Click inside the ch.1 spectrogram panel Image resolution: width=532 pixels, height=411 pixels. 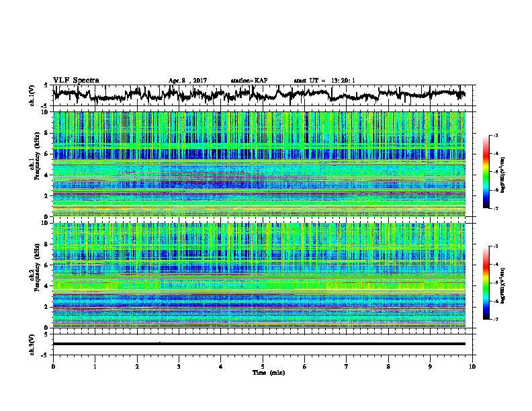[x=259, y=164]
